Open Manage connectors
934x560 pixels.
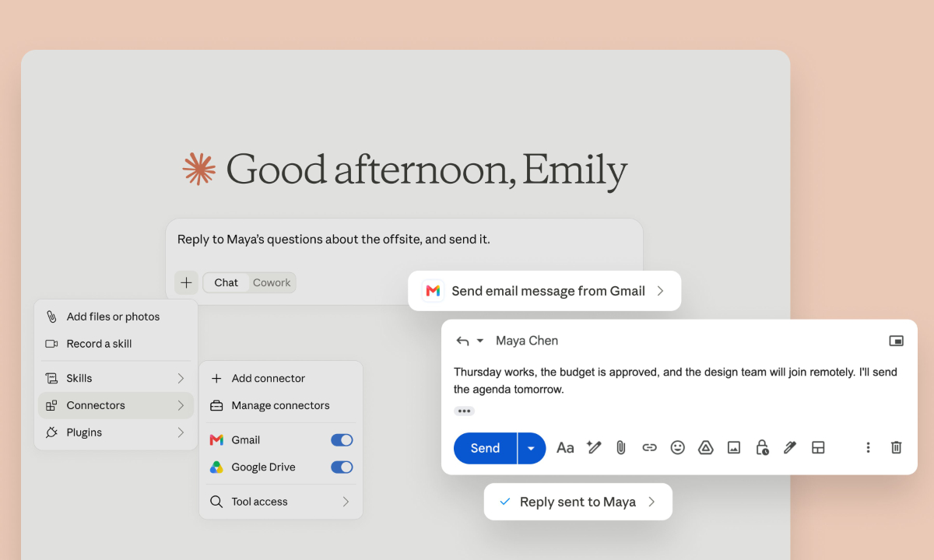[281, 405]
